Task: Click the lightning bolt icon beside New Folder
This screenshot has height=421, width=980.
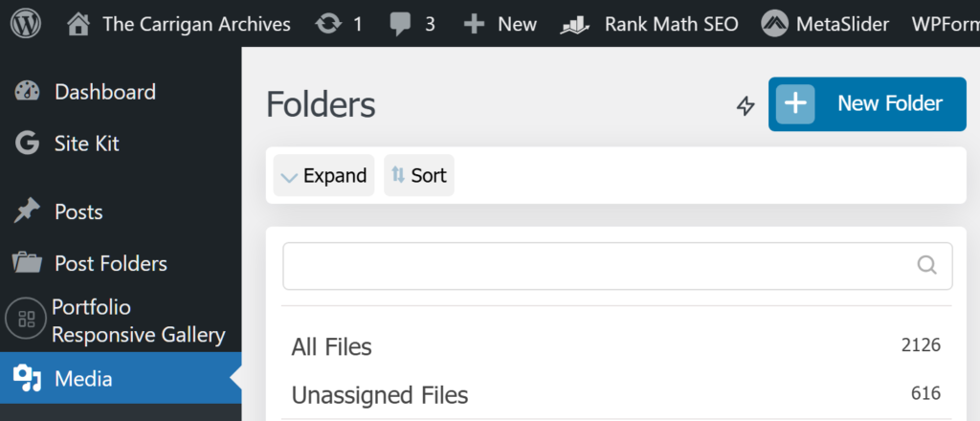Action: click(x=746, y=105)
